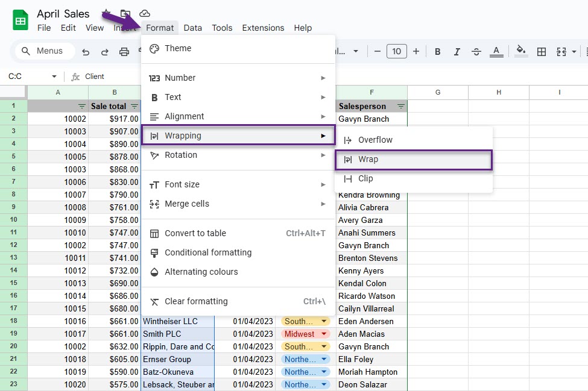Select column H header
The width and height of the screenshot is (588, 391).
coord(499,92)
